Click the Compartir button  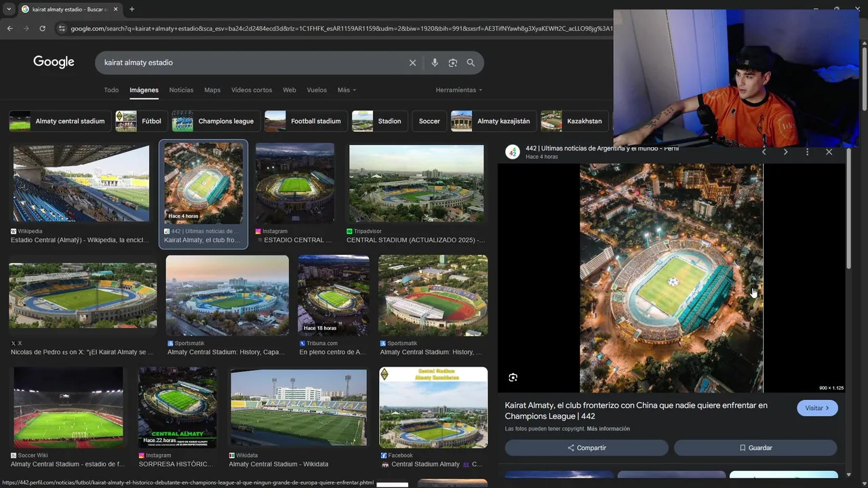click(587, 448)
